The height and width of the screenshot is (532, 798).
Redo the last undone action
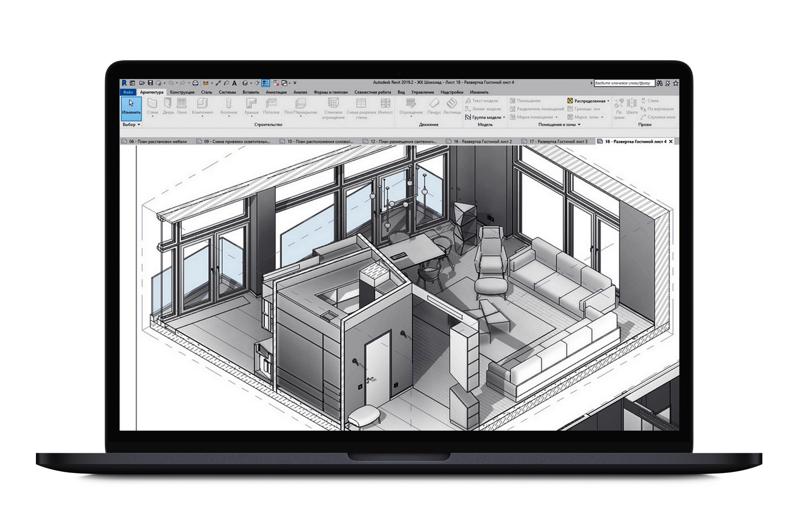[x=183, y=83]
